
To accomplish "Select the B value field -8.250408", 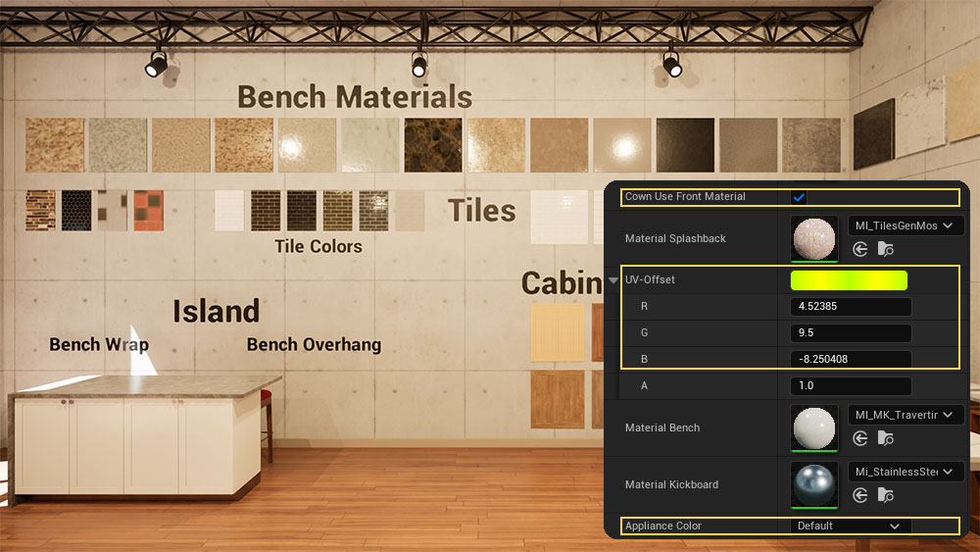I will point(851,360).
